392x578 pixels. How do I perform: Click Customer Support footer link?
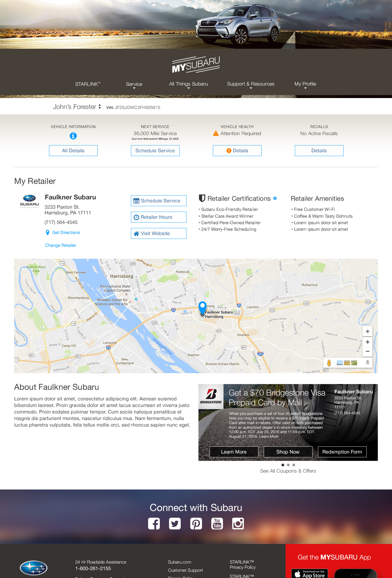point(185,570)
